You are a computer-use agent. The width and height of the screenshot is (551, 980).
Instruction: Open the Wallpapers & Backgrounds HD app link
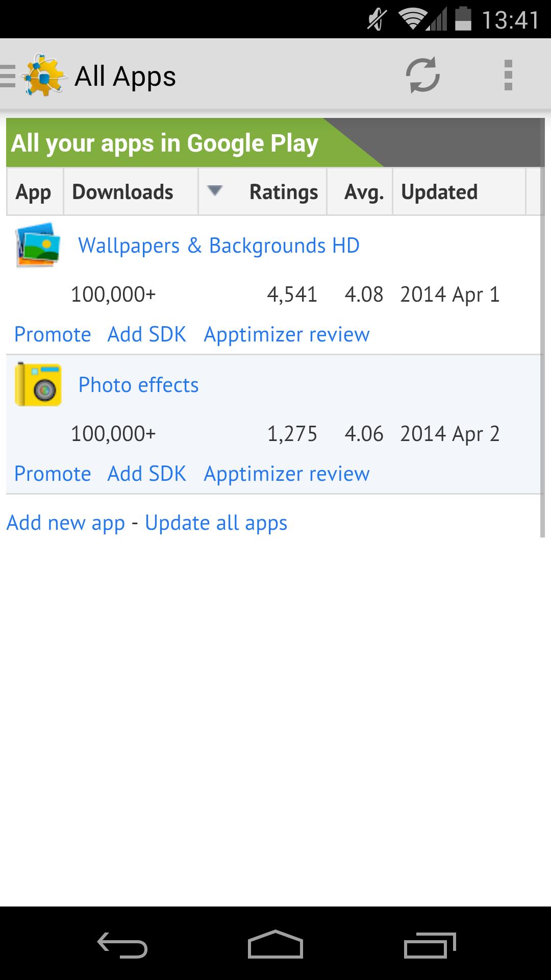pos(218,245)
